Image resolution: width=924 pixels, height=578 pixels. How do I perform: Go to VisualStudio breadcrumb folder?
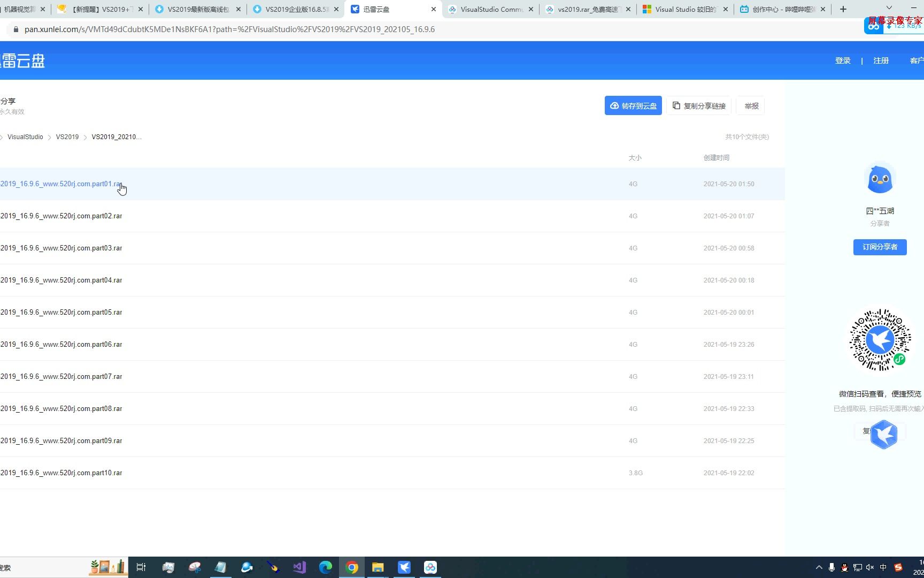[25, 137]
